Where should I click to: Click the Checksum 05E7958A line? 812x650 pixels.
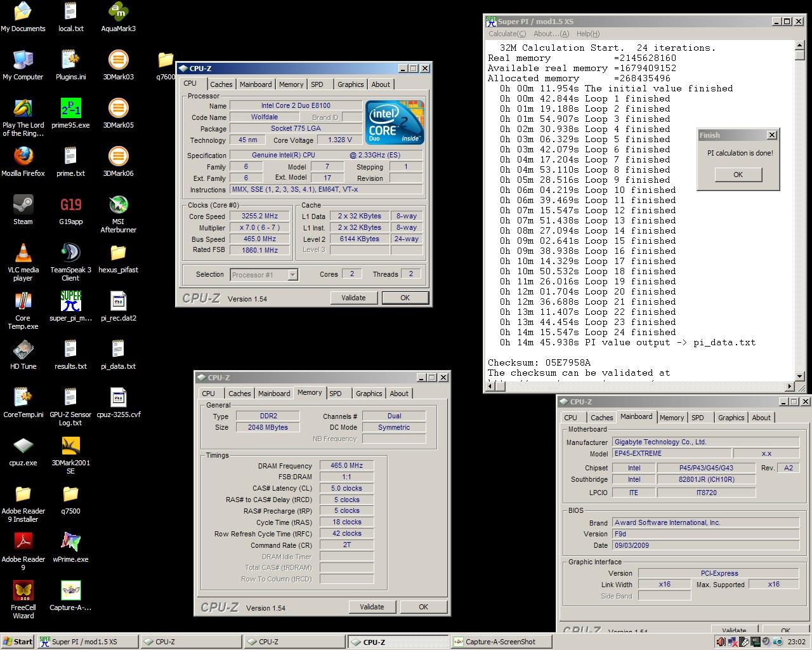tap(539, 362)
